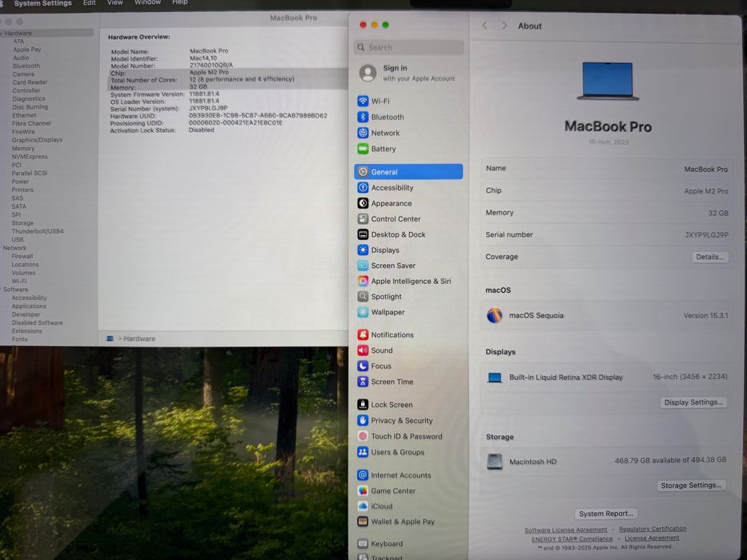Viewport: 747px width, 560px height.
Task: Select Storage in System Information sidebar
Action: [22, 223]
